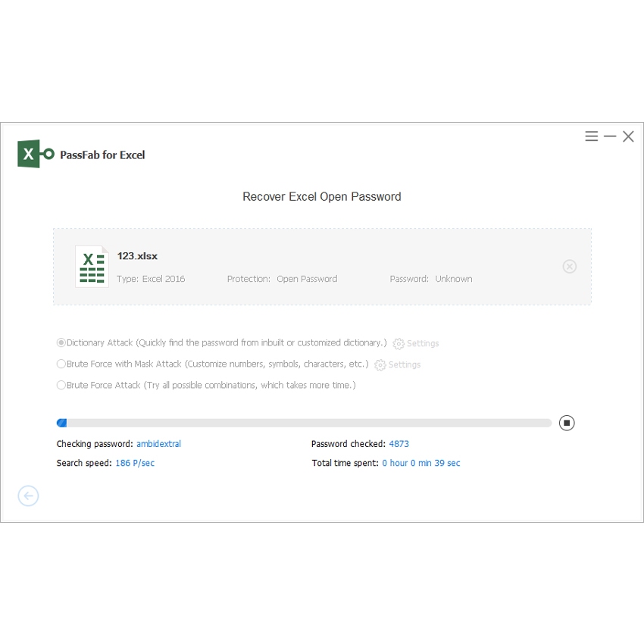Click the 123.xlsx file name
644x644 pixels.
click(x=137, y=256)
